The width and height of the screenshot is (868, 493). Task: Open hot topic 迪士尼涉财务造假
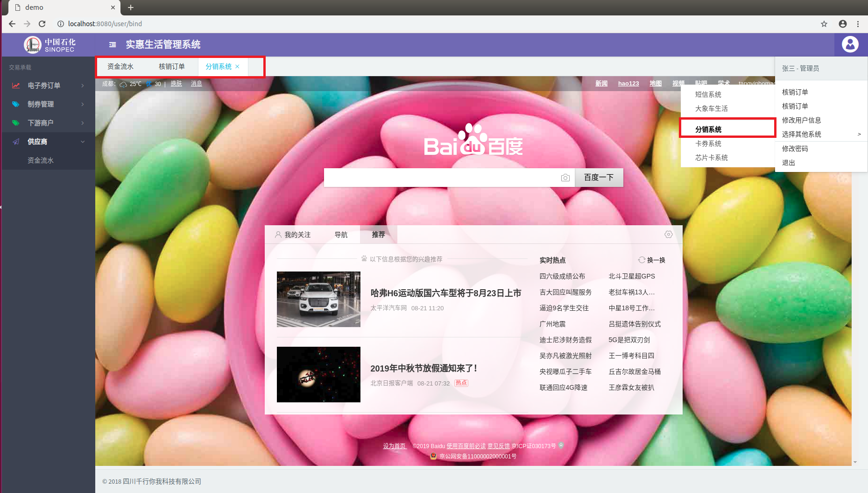coord(565,340)
